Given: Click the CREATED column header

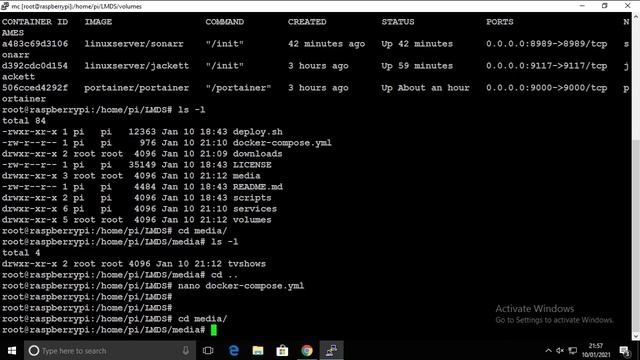Looking at the screenshot, I should pos(307,22).
